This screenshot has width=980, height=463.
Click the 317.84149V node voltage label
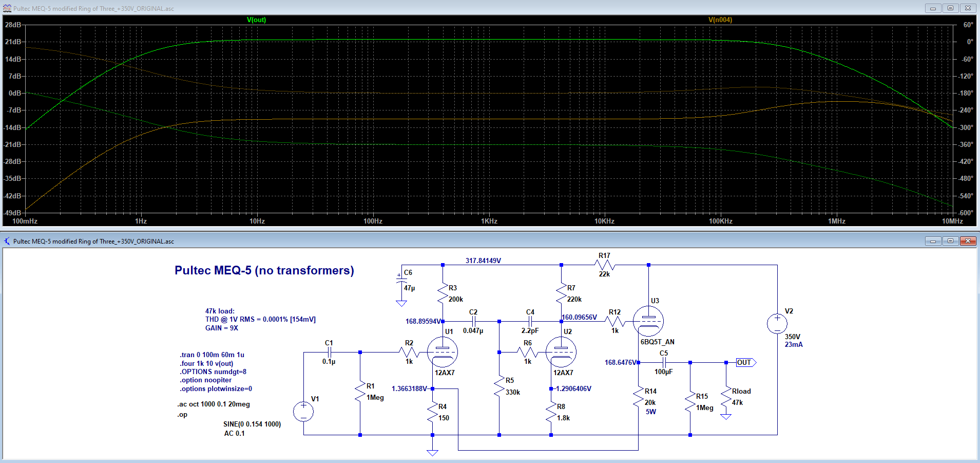coord(483,261)
